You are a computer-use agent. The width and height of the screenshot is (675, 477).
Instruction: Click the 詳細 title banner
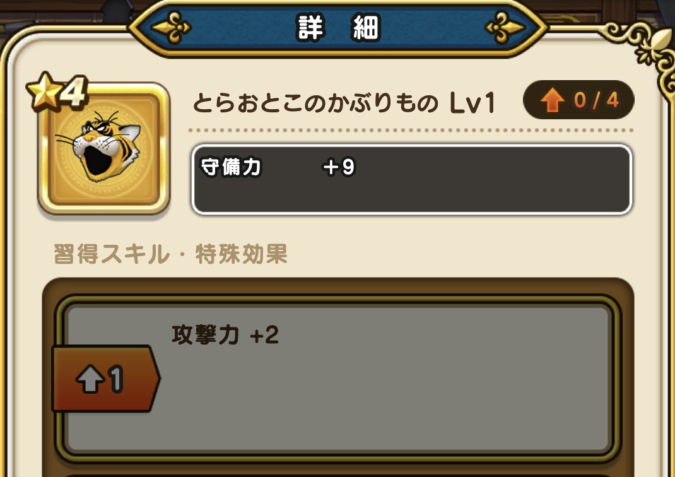pos(338,28)
